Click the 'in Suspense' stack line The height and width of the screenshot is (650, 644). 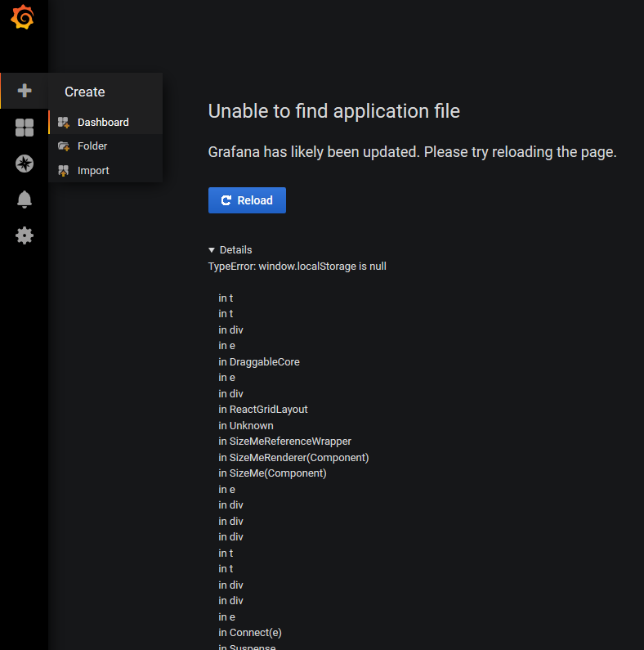(x=247, y=647)
